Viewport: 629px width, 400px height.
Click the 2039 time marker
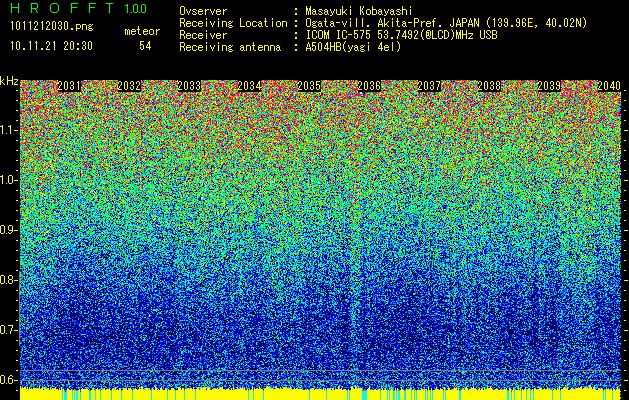click(549, 86)
